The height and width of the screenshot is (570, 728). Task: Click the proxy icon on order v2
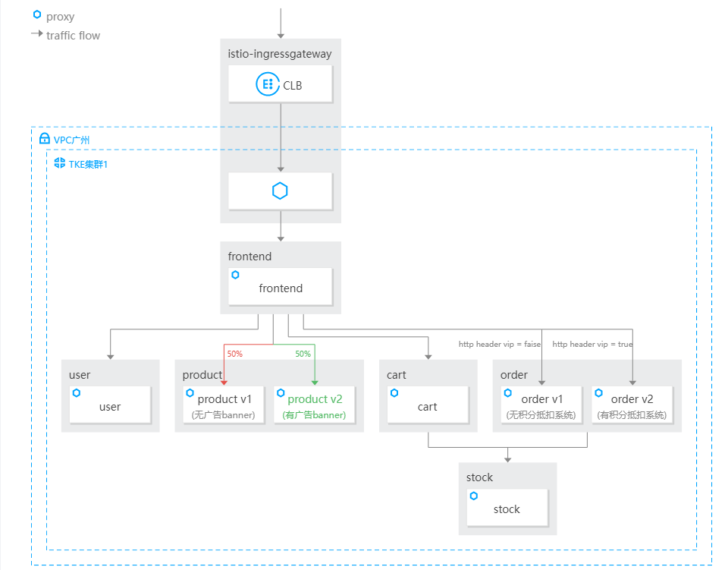point(598,393)
